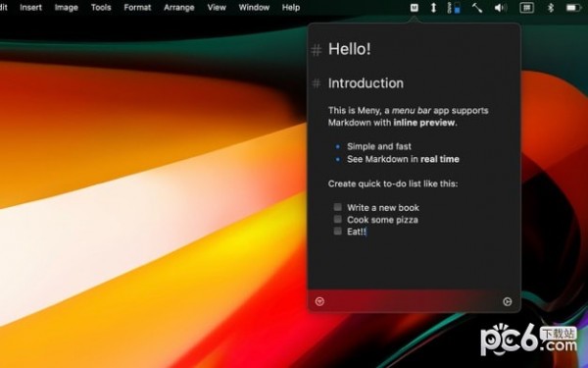Click 'See Markdown in real time' bullet
The image size is (588, 368).
pyautogui.click(x=403, y=159)
